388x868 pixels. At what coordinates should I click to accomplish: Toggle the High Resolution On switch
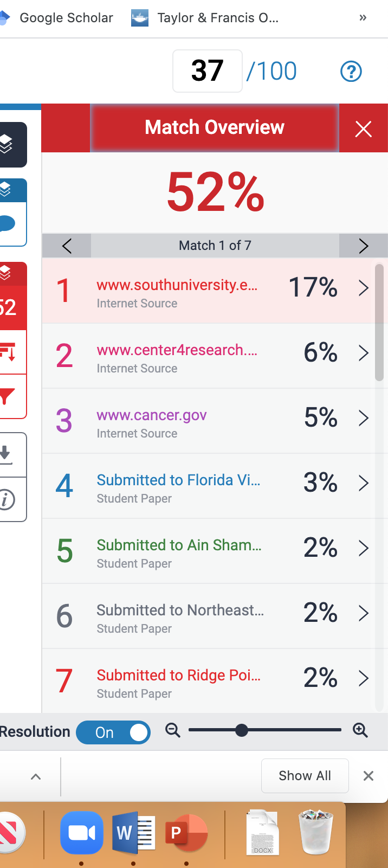113,732
